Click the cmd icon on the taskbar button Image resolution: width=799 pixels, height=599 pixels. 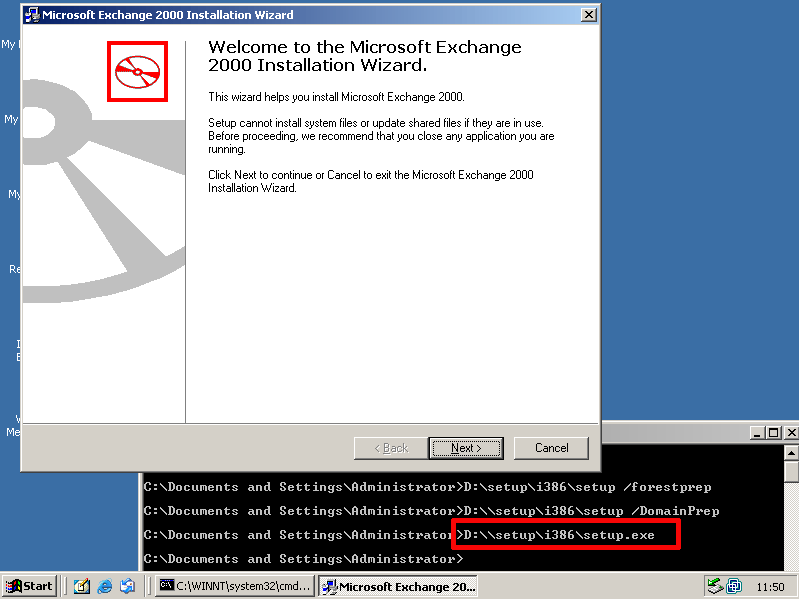click(x=167, y=586)
